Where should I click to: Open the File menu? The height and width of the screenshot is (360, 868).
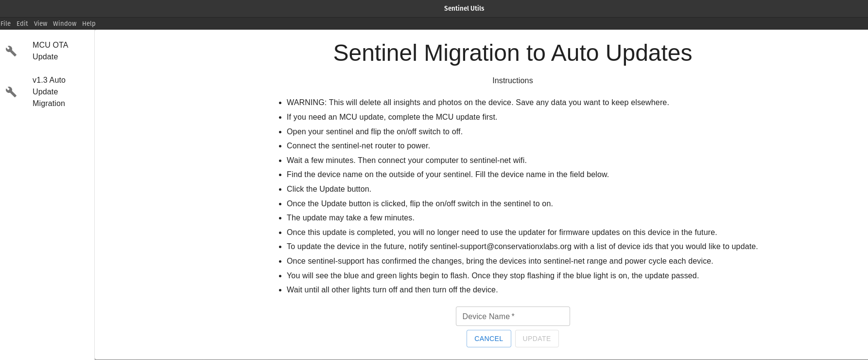tap(6, 23)
